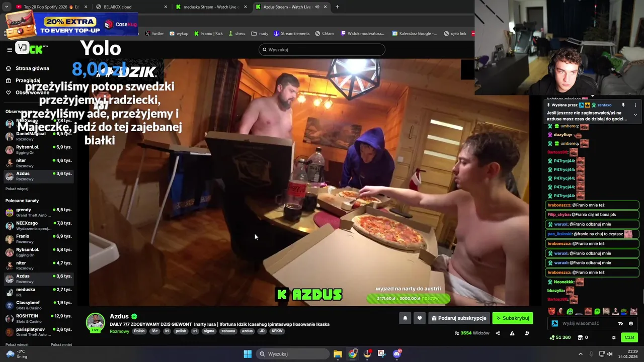
Task: Click the report warning triangle icon
Action: point(512,333)
